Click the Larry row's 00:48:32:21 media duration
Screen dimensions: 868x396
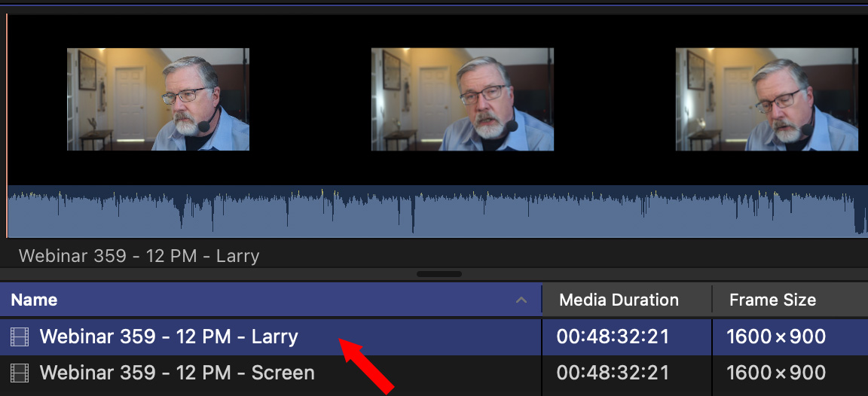(613, 337)
